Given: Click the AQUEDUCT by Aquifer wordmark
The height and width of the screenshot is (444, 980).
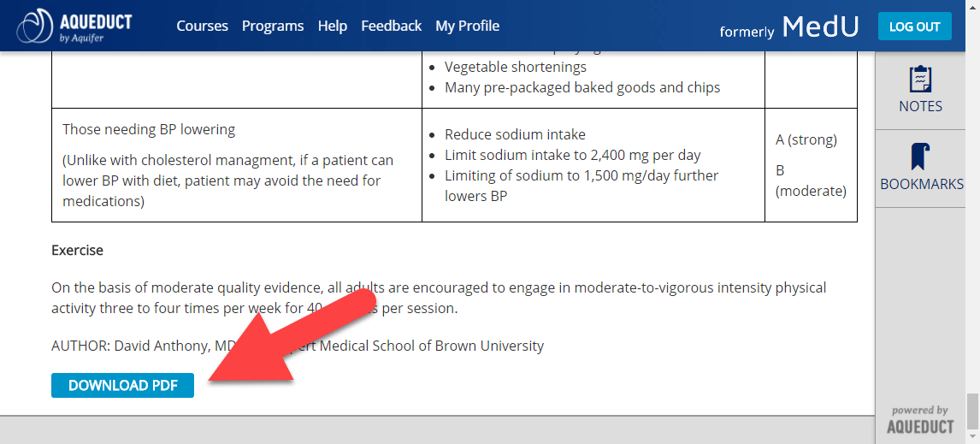Looking at the screenshot, I should (x=96, y=27).
